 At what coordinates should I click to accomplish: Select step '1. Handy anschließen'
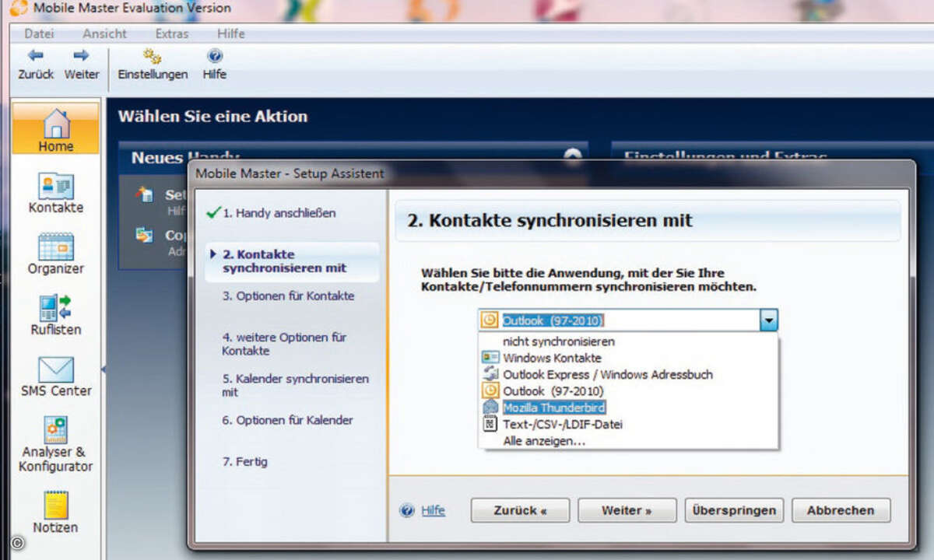(279, 213)
